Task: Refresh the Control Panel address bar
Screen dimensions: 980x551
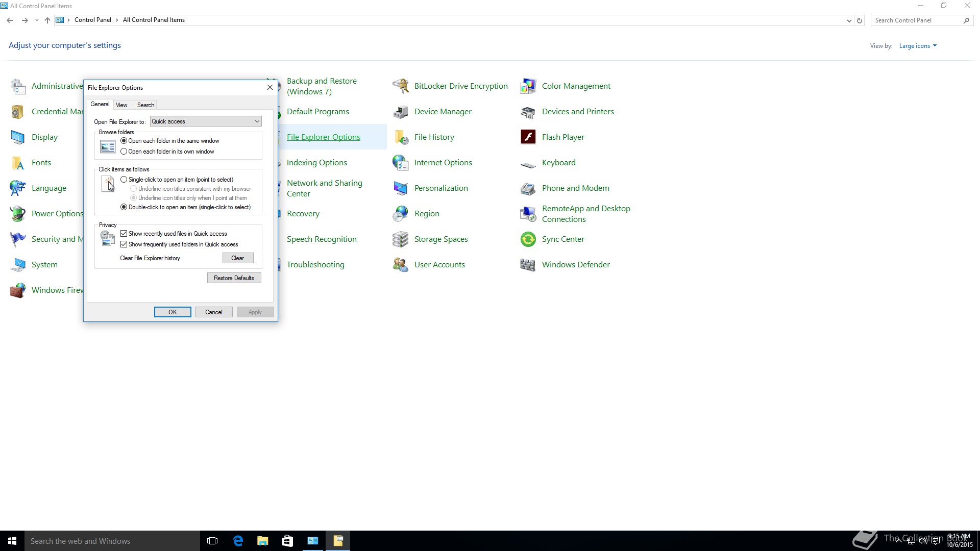Action: point(860,20)
